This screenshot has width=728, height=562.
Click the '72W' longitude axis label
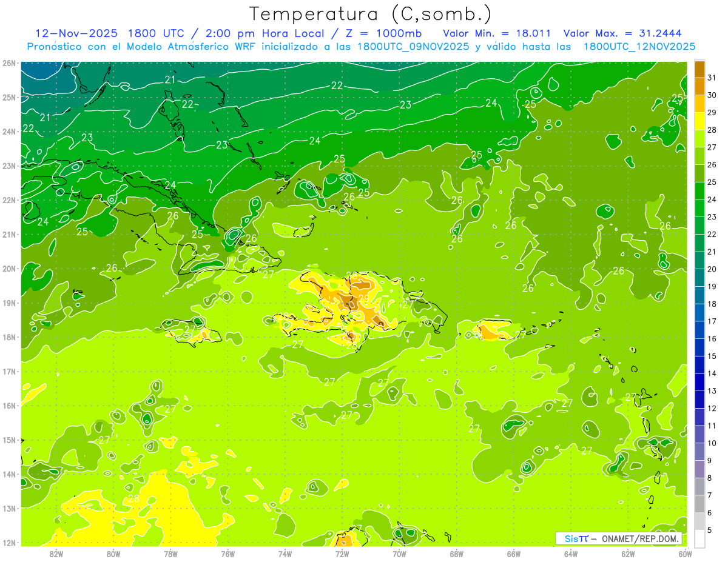tap(342, 554)
